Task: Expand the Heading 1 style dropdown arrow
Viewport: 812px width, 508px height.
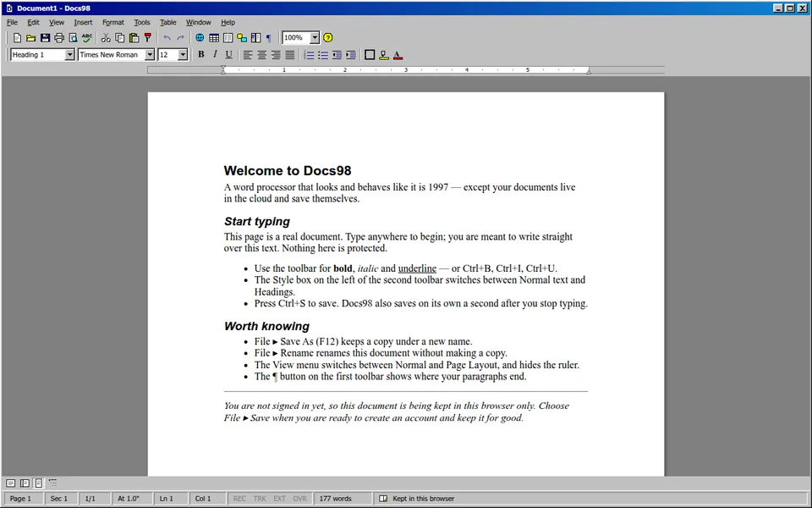Action: coord(69,55)
